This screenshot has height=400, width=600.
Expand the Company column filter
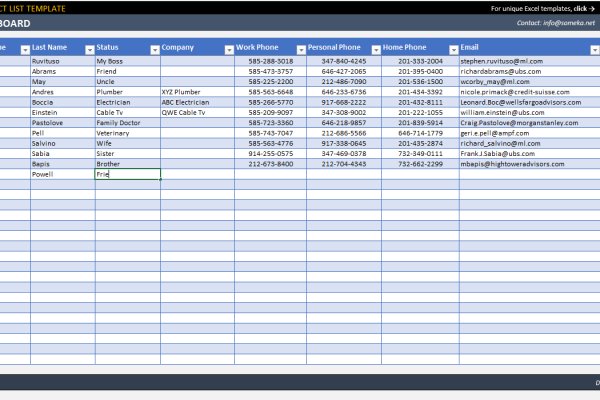pos(227,48)
